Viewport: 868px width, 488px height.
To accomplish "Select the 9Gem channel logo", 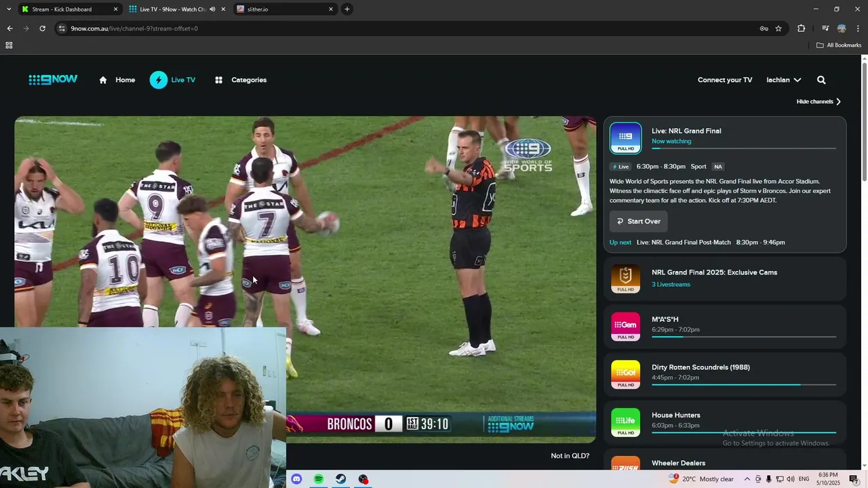I will 625,327.
